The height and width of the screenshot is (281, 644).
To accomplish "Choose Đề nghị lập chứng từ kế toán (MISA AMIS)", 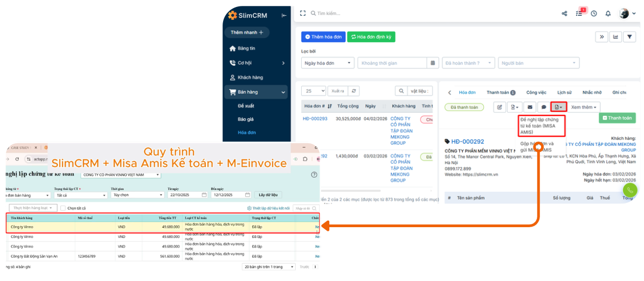I will (x=542, y=126).
